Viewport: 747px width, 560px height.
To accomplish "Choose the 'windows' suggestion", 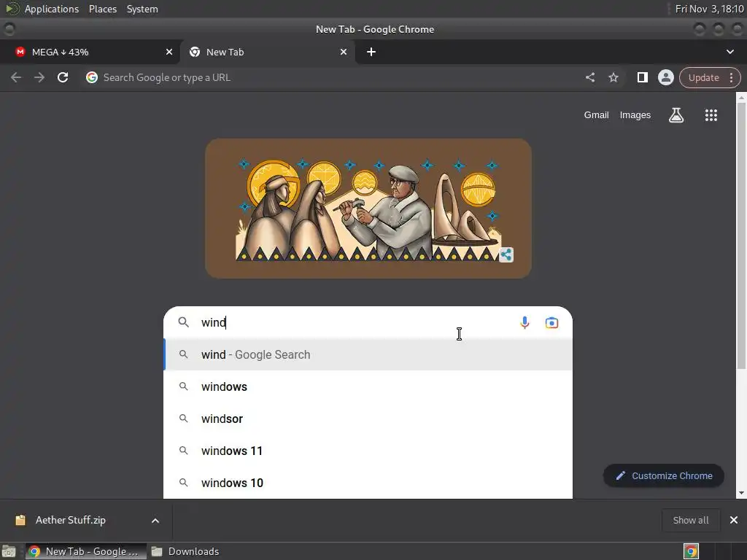I will click(368, 386).
